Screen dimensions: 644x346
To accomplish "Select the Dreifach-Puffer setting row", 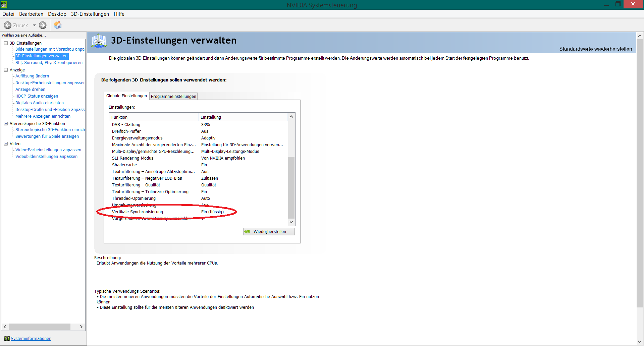I will (126, 131).
